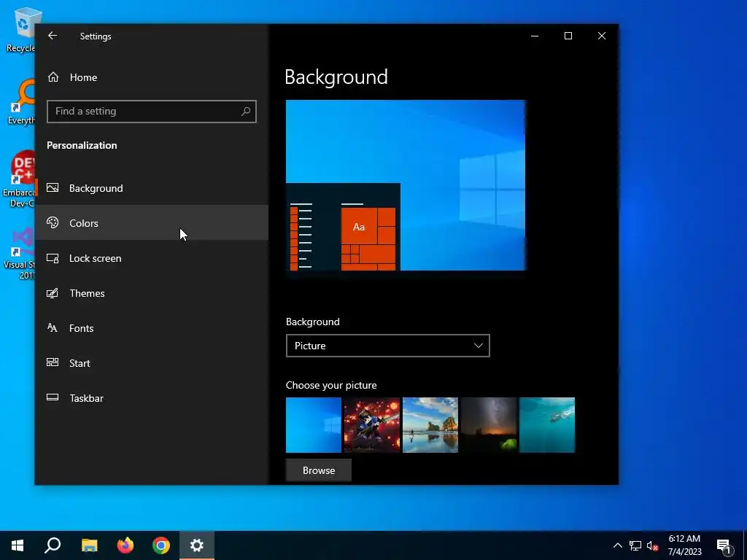Open the clock showing 6:12 AM
The image size is (747, 560).
click(x=684, y=545)
